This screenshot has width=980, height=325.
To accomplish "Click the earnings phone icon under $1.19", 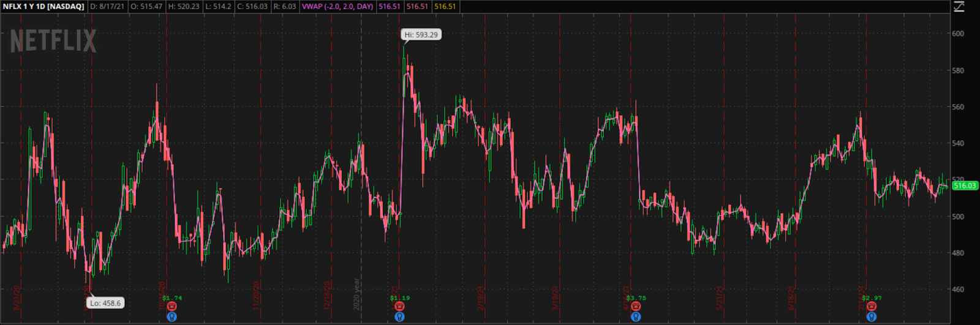I will (x=399, y=307).
